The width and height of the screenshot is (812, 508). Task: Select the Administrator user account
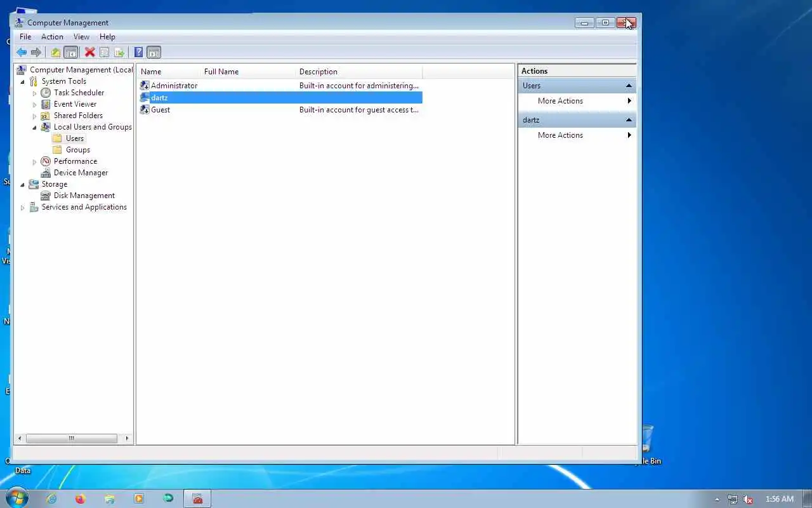pos(174,86)
